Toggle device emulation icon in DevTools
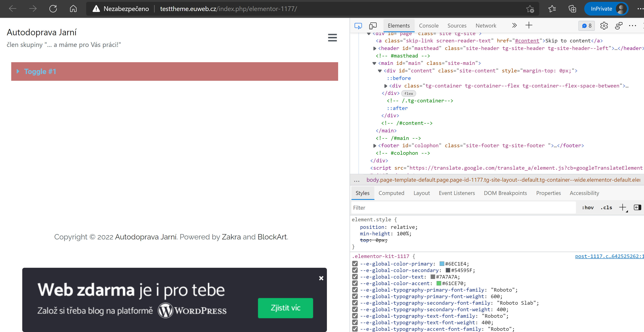 click(x=373, y=25)
